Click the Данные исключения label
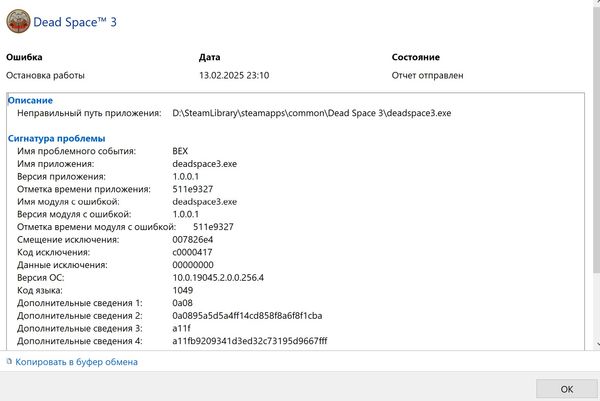 62,265
